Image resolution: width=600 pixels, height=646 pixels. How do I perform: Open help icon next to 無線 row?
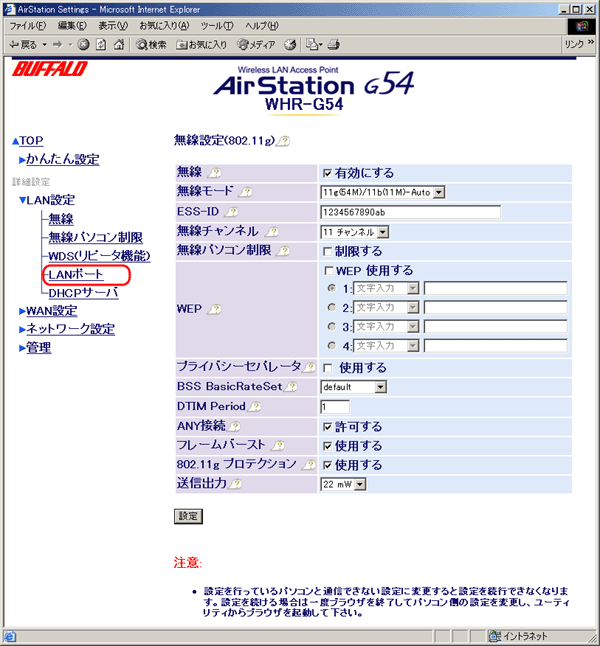point(214,173)
